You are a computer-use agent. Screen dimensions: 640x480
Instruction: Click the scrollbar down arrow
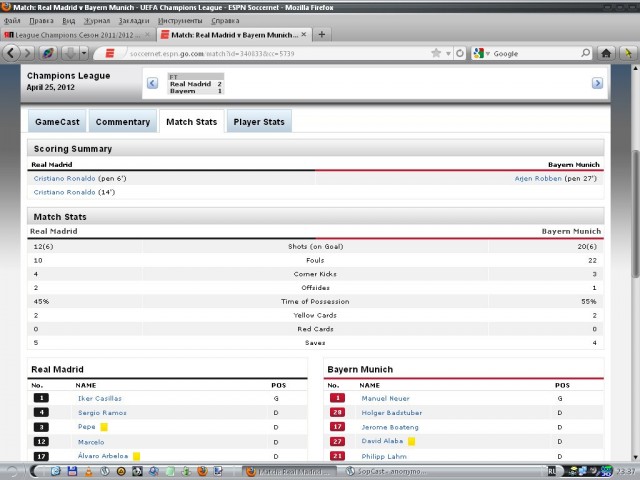635,457
